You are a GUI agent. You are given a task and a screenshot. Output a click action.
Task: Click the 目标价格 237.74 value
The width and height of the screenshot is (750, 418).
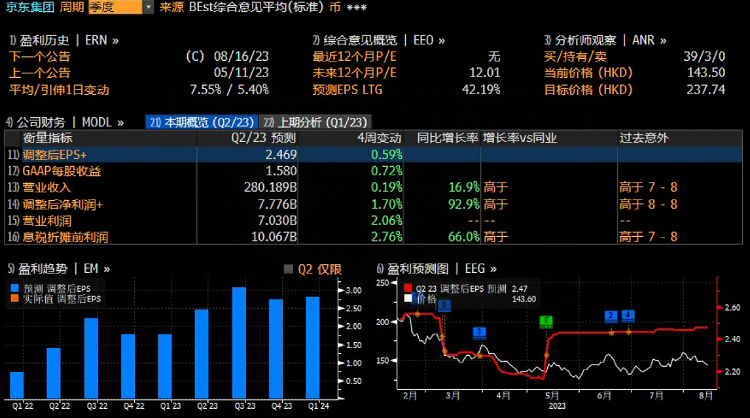point(706,89)
